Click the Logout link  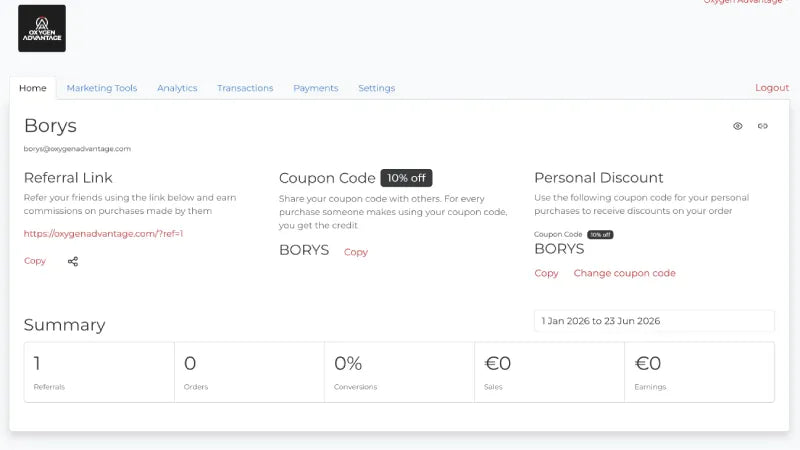[x=772, y=88]
